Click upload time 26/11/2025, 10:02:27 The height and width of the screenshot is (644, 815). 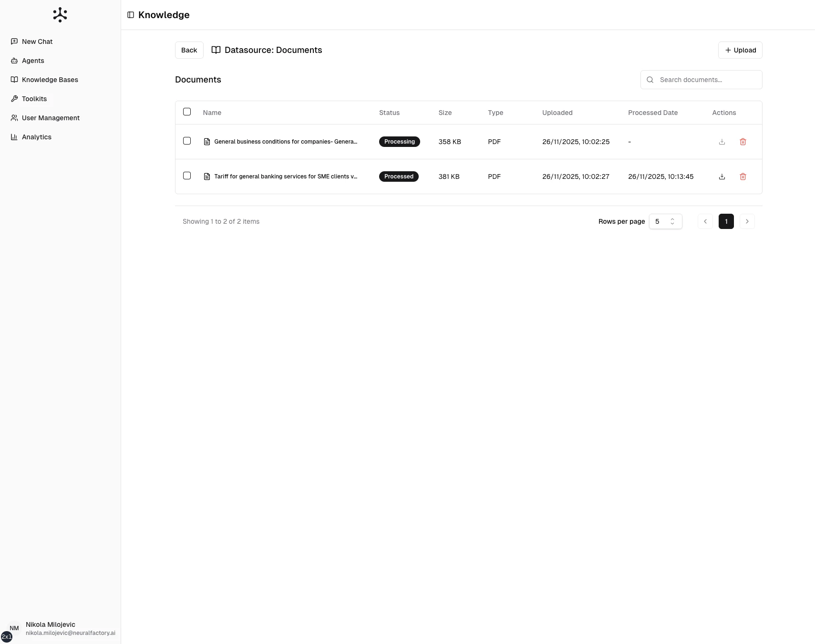576,177
